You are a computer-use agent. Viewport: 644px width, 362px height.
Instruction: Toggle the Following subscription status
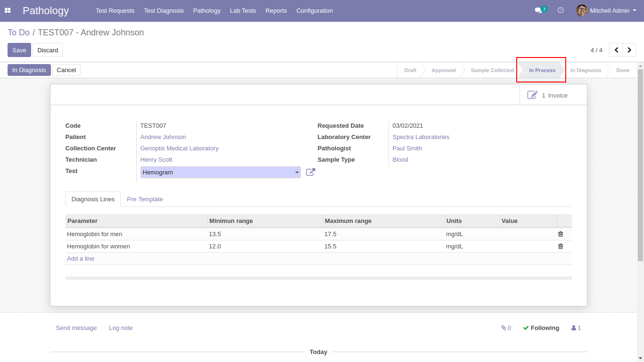[x=541, y=328]
